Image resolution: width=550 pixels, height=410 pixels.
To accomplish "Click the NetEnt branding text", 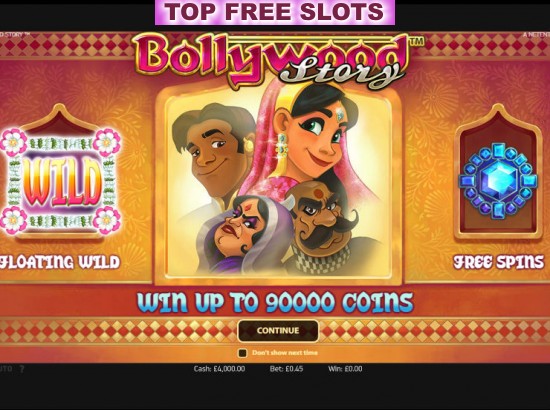I will 536,35.
